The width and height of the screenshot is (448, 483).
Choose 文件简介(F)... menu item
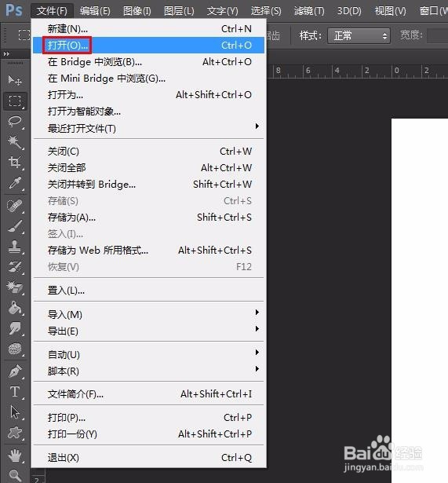pos(149,394)
